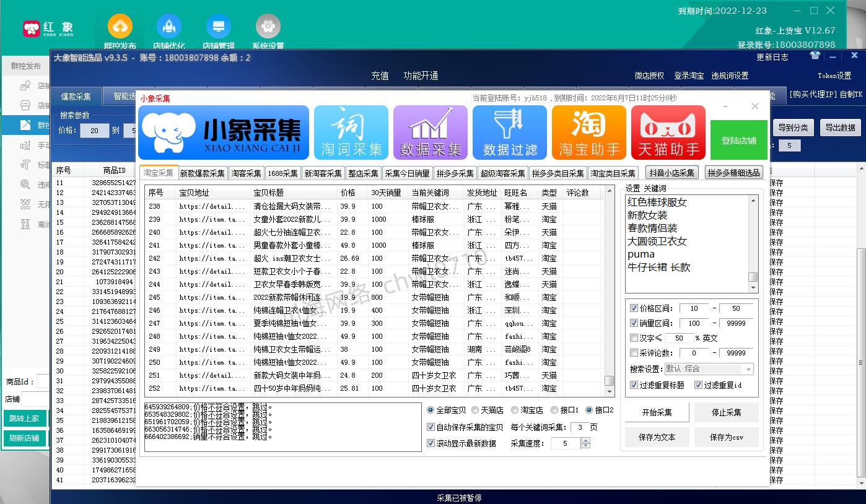Open 天猫助手 Tmall assistant
Image resolution: width=866 pixels, height=504 pixels.
coord(668,132)
